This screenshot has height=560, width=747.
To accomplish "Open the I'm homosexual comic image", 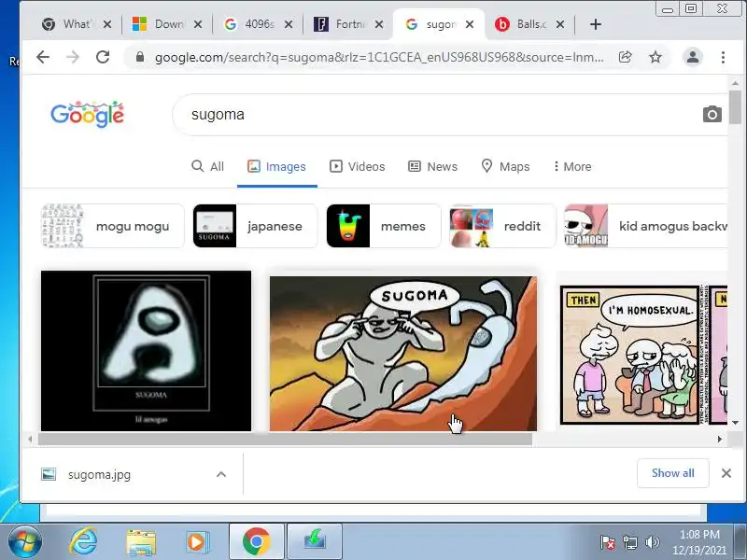I will [x=643, y=355].
